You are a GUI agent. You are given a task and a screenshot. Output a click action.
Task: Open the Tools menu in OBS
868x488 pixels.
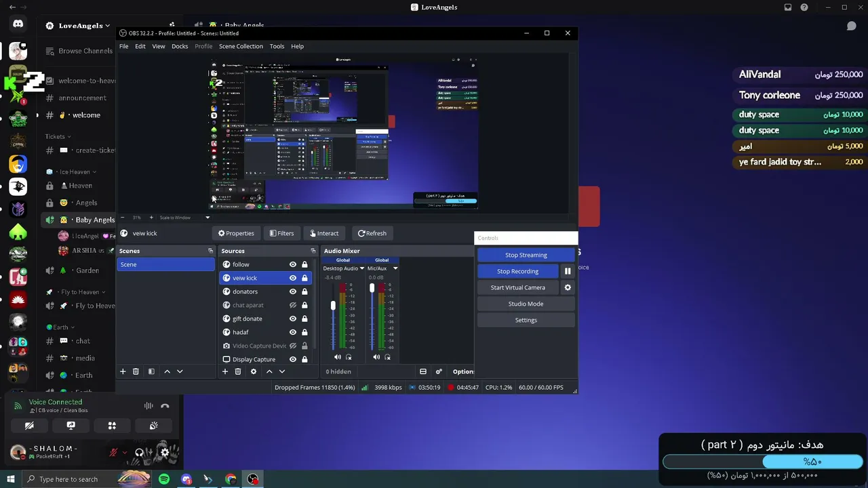pyautogui.click(x=277, y=46)
